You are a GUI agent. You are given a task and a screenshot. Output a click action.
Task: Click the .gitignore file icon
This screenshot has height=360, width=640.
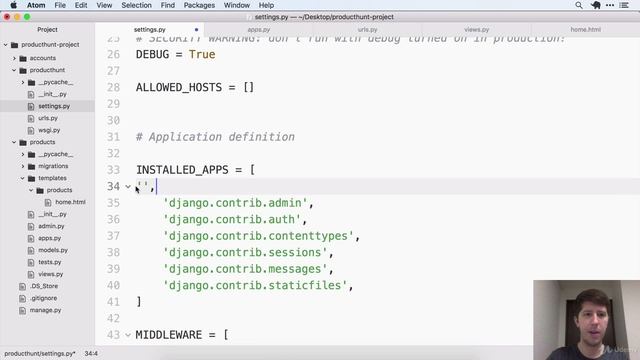coord(23,298)
